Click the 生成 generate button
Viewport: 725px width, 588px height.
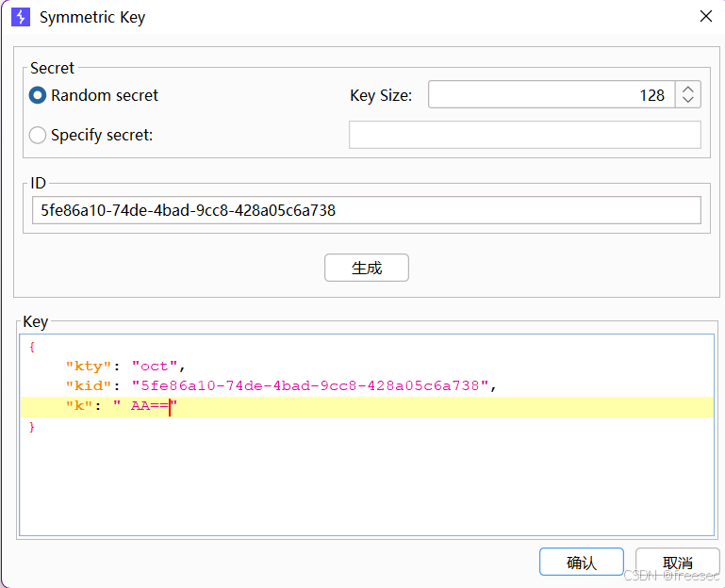[366, 268]
